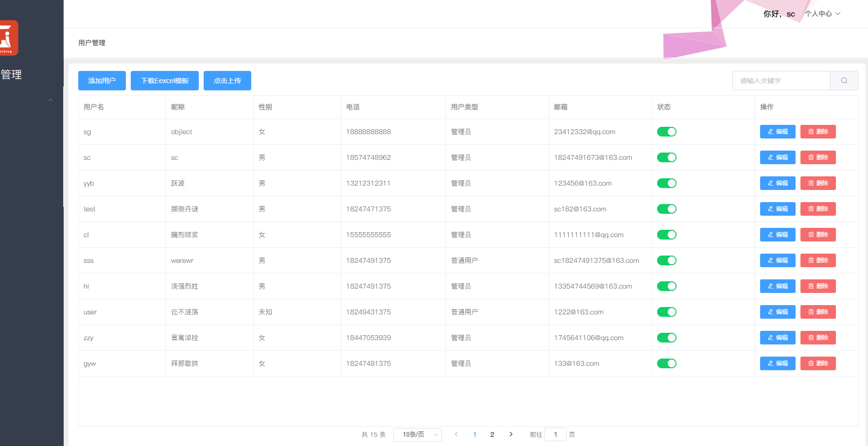Delete the cl user row
This screenshot has width=868, height=446.
(x=818, y=235)
